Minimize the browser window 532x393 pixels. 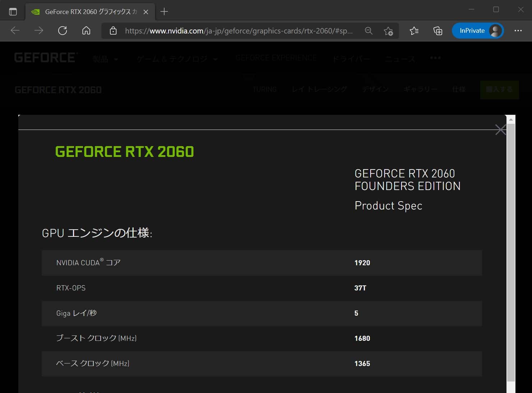472,9
